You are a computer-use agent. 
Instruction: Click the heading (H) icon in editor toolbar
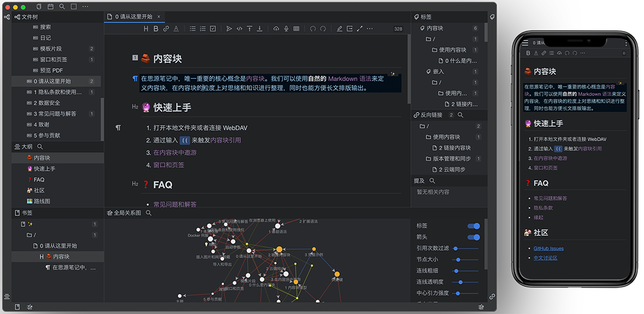click(146, 29)
